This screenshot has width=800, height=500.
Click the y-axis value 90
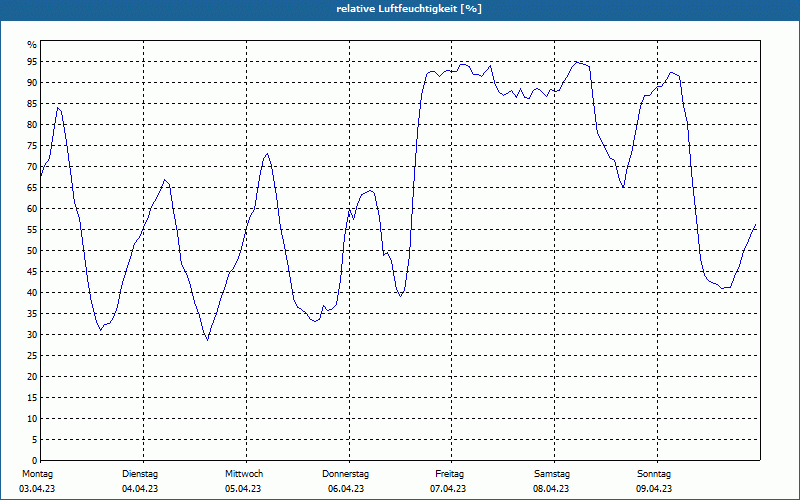click(32, 83)
